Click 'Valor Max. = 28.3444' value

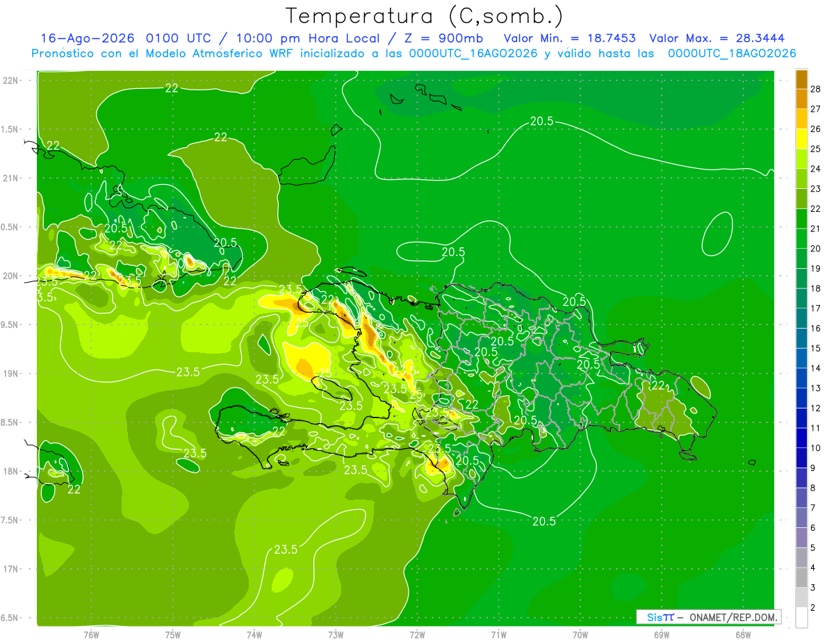[x=717, y=38]
